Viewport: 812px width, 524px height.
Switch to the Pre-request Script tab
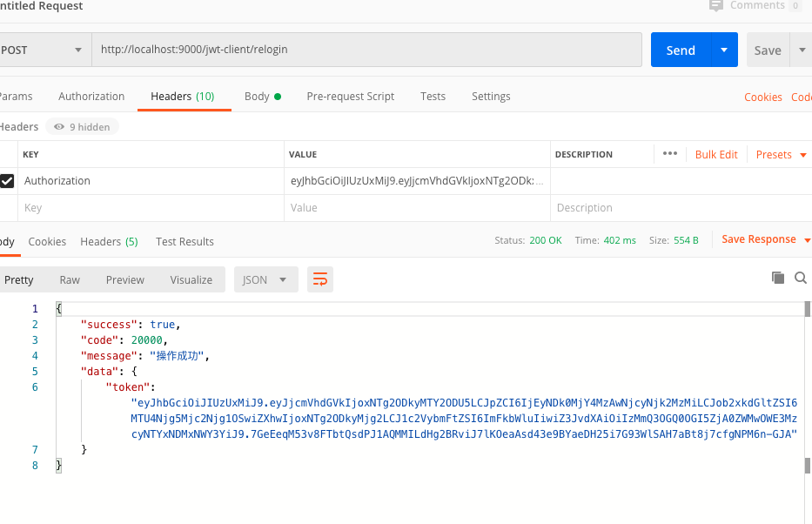pyautogui.click(x=350, y=97)
